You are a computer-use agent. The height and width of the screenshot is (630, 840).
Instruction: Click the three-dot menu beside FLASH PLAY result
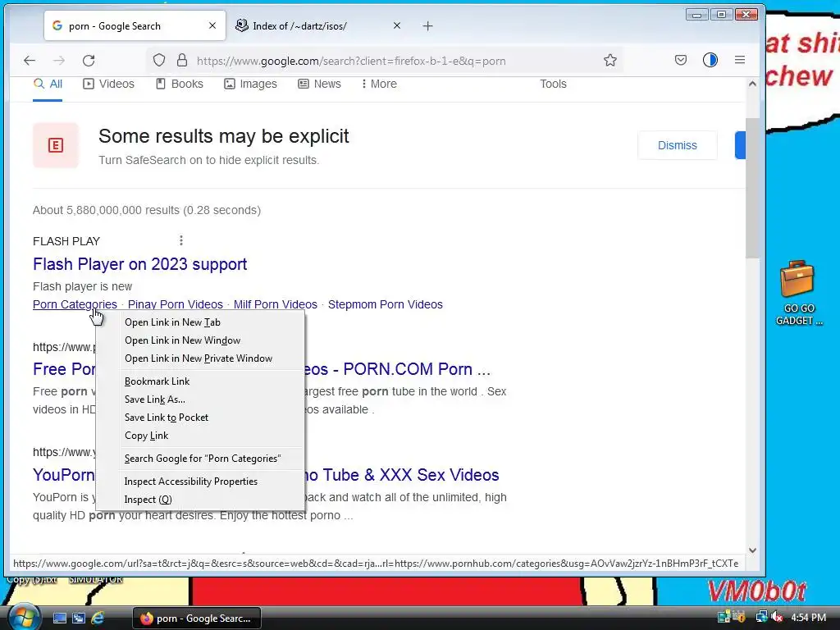[181, 240]
